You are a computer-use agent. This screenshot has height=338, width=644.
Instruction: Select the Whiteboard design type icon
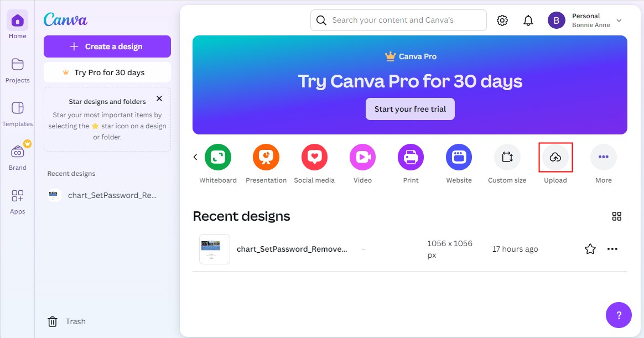click(x=218, y=157)
